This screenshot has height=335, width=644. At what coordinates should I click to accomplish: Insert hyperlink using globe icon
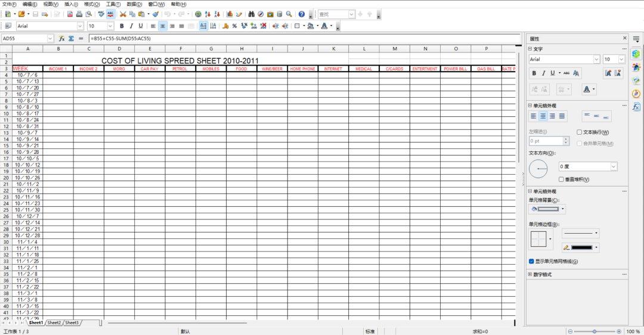coord(199,14)
